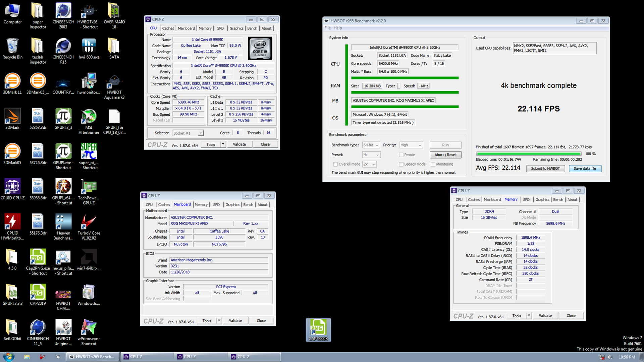Expand Tools arrow in CPU-Z Memory window

pos(529,316)
